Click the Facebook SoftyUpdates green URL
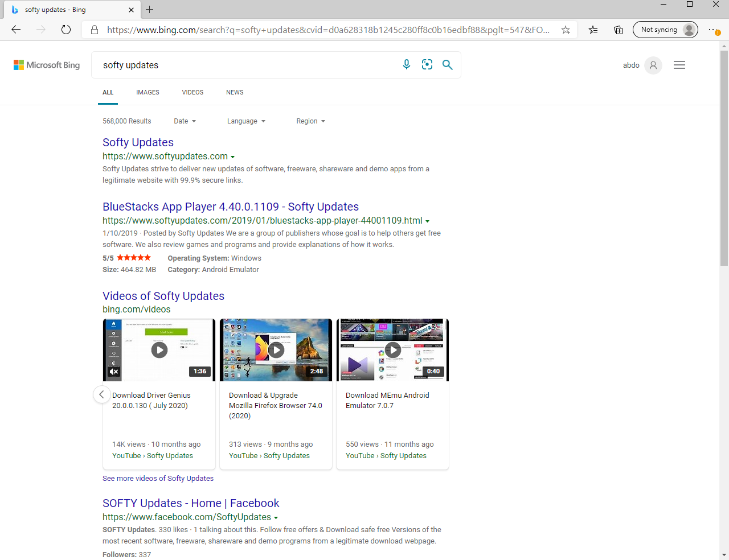Viewport: 729px width, 560px height. [187, 517]
